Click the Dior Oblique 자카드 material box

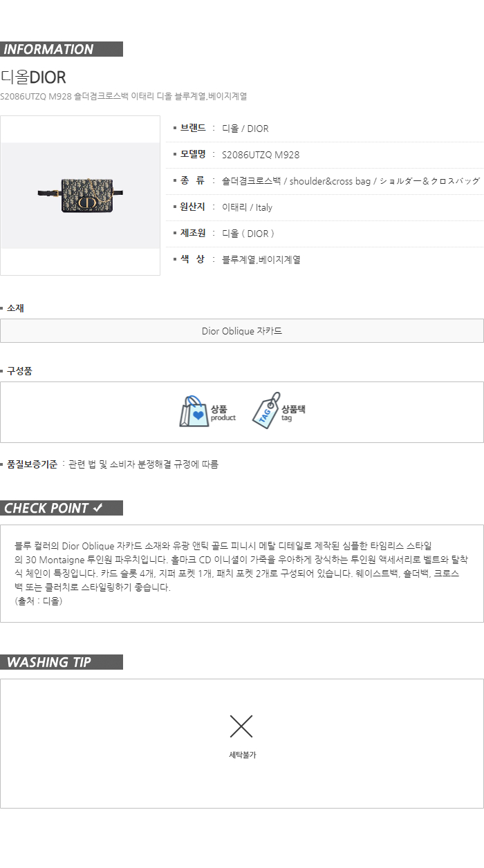click(x=242, y=331)
